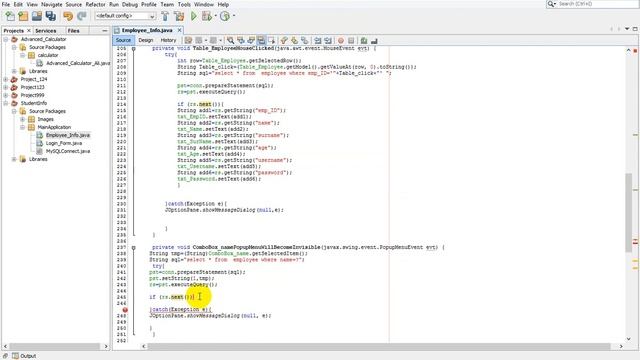Click the Debug Project icon
This screenshot has width=640, height=360.
click(207, 16)
